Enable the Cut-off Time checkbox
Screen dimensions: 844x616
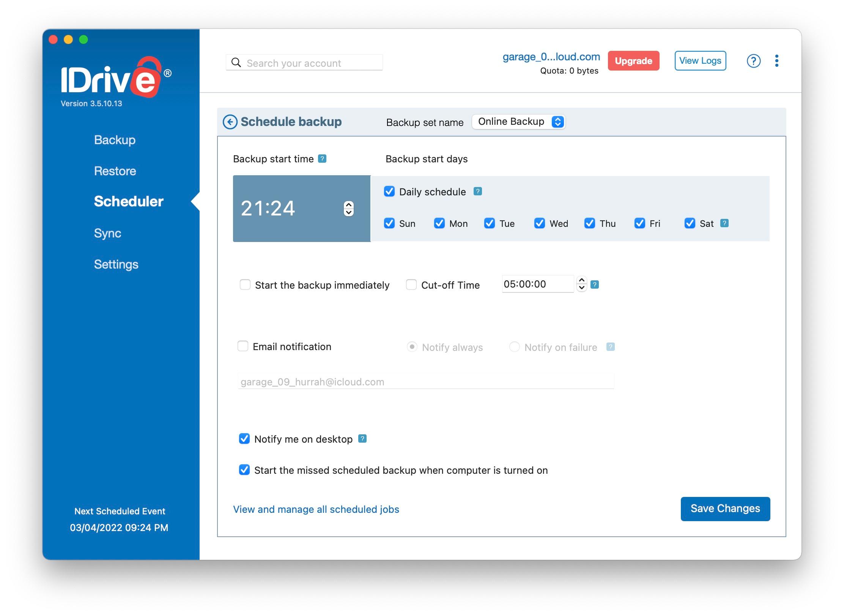point(411,284)
